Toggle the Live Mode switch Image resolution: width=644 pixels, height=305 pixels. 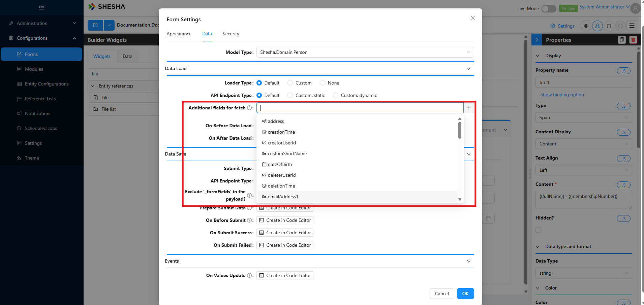[x=549, y=8]
